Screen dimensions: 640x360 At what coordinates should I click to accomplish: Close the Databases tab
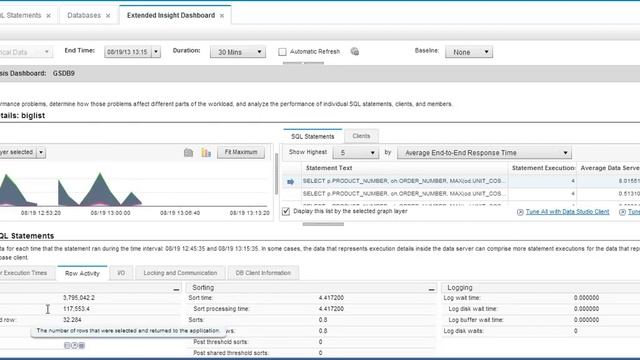pyautogui.click(x=108, y=16)
